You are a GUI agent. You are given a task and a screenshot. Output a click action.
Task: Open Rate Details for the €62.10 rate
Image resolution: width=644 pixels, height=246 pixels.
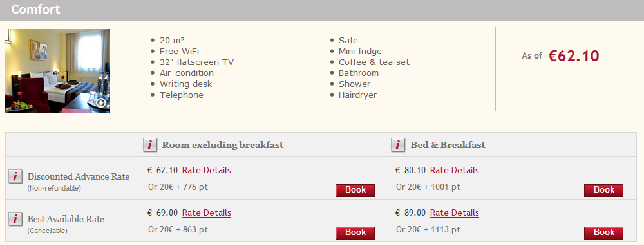[x=207, y=171]
